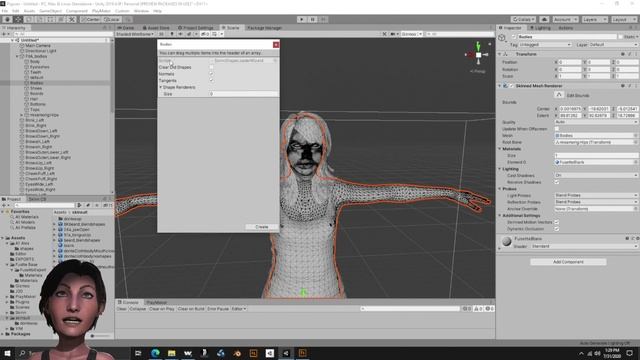640x360 pixels.
Task: Open the Component menu
Action: [77, 11]
